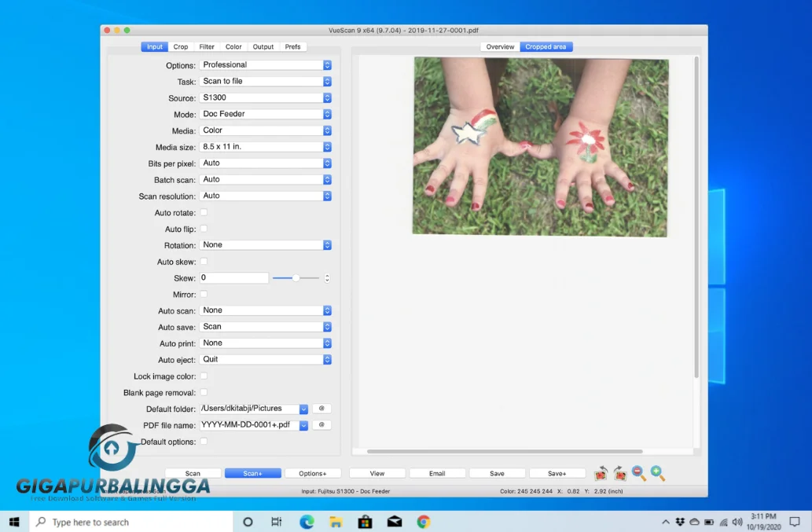Viewport: 812px width, 532px height.
Task: Rotate the image right with the toolbar icon
Action: (620, 473)
